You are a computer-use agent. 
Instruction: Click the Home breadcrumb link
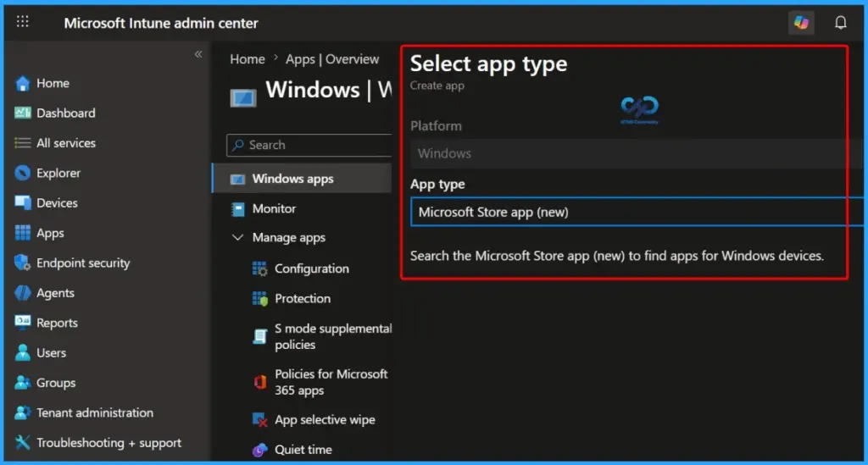(x=248, y=59)
